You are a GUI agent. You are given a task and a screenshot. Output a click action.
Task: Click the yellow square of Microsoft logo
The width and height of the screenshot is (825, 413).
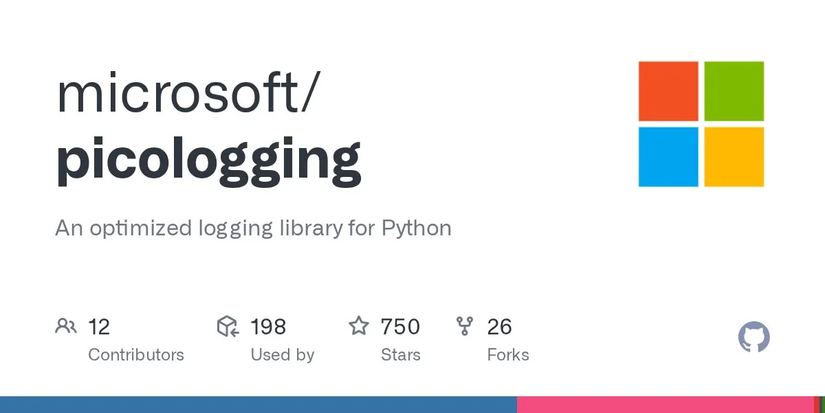(734, 157)
